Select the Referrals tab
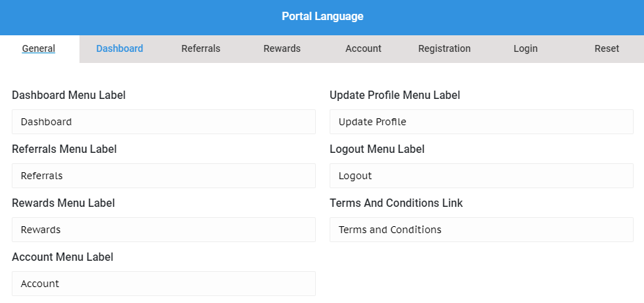The height and width of the screenshot is (303, 644). click(x=201, y=48)
